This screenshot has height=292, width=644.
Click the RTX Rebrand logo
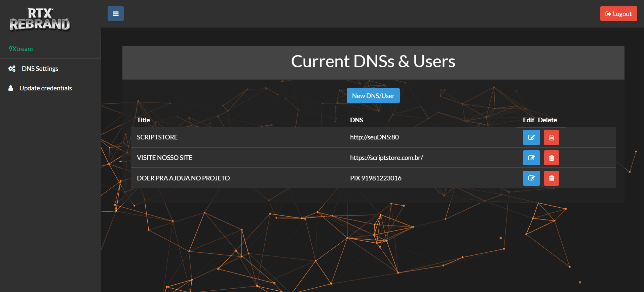(40, 19)
